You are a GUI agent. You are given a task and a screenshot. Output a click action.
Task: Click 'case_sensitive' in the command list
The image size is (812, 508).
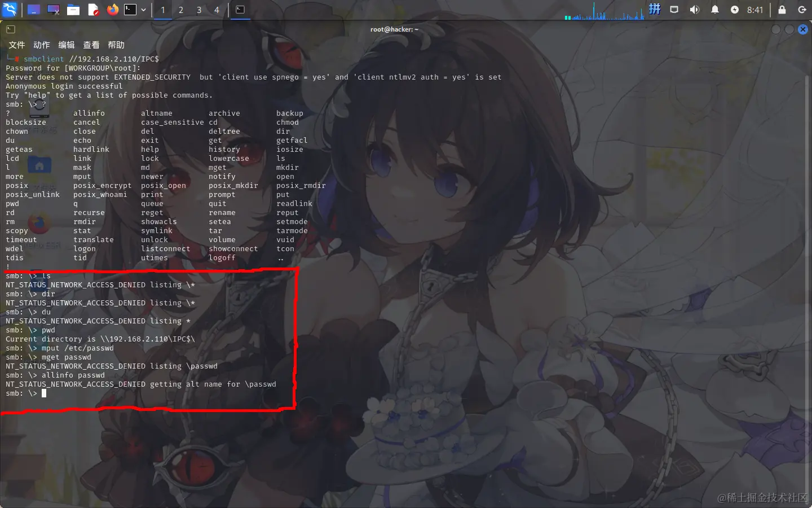(x=173, y=122)
